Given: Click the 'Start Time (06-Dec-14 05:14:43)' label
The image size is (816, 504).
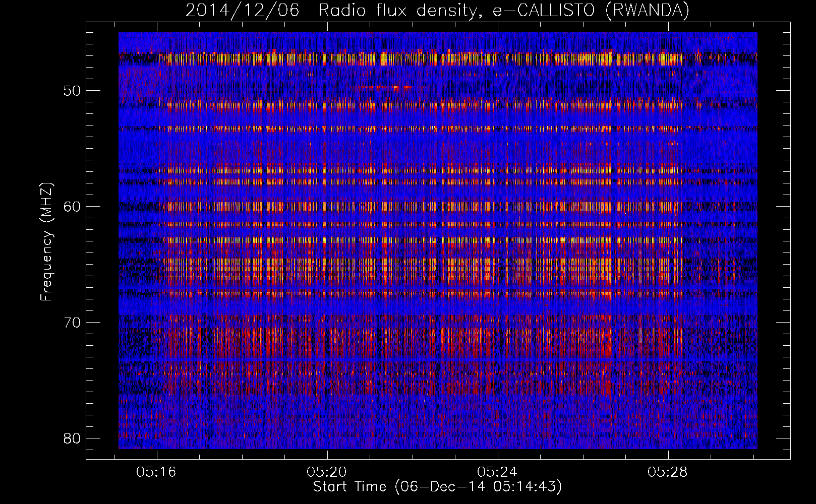Looking at the screenshot, I should point(437,487).
